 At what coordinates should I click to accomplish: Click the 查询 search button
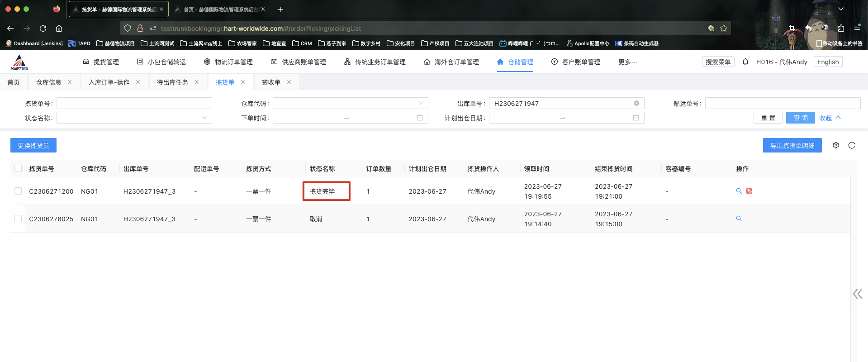point(800,118)
